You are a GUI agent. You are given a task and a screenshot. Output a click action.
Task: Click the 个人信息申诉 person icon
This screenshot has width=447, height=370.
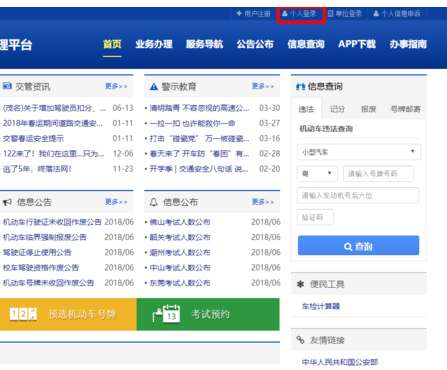[376, 13]
